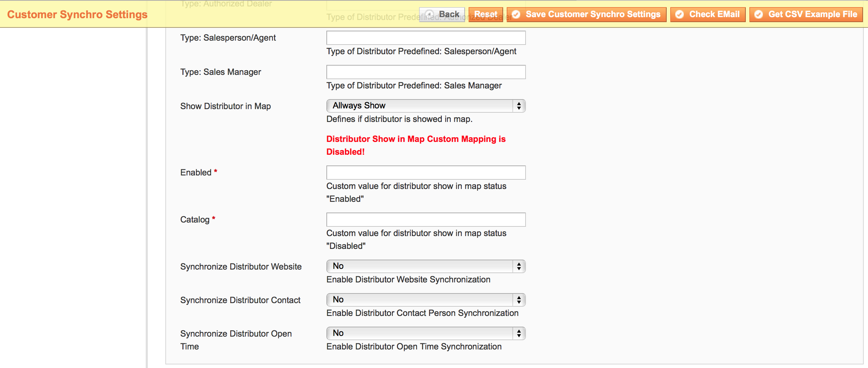Click 'Enable Distributor Open Time Synchronization' note
The width and height of the screenshot is (868, 368).
pyautogui.click(x=414, y=347)
